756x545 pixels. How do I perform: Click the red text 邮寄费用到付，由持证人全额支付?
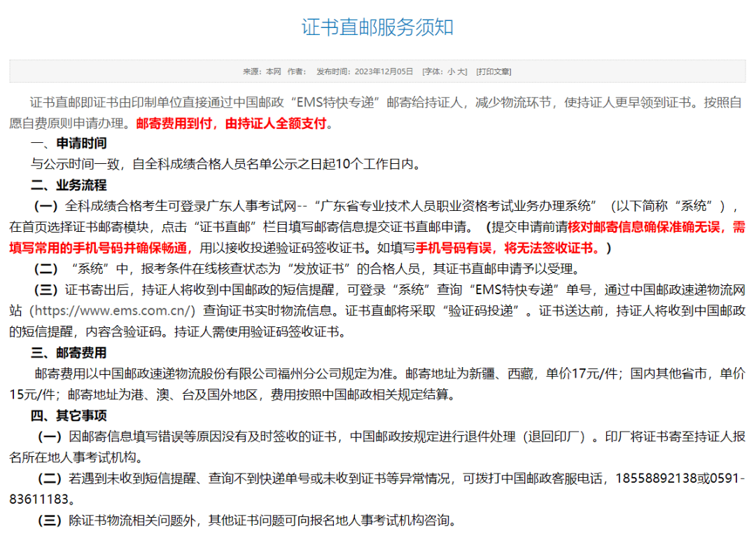pyautogui.click(x=232, y=123)
